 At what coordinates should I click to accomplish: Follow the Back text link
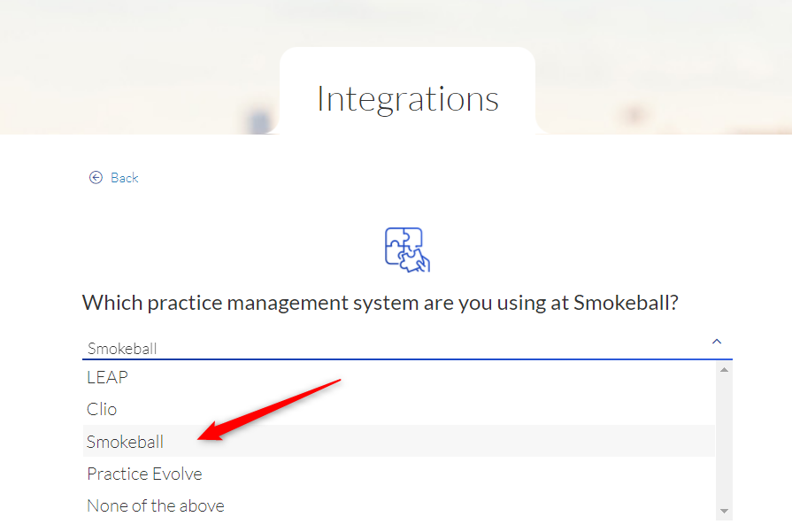pos(124,178)
